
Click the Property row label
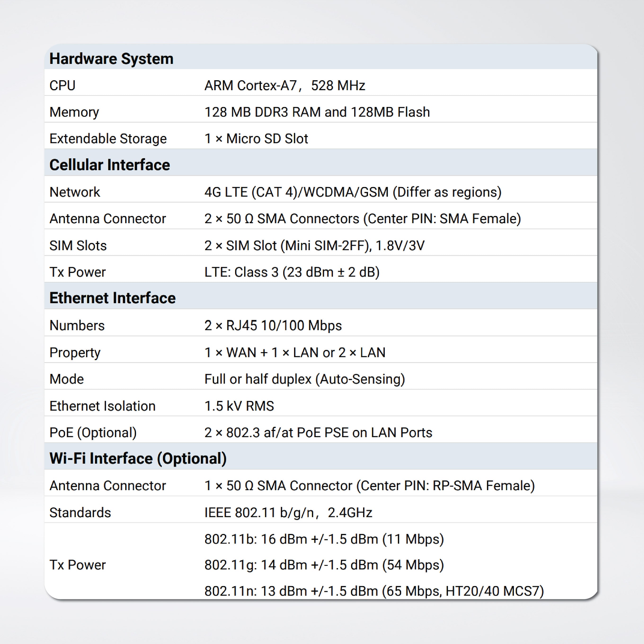pos(75,353)
